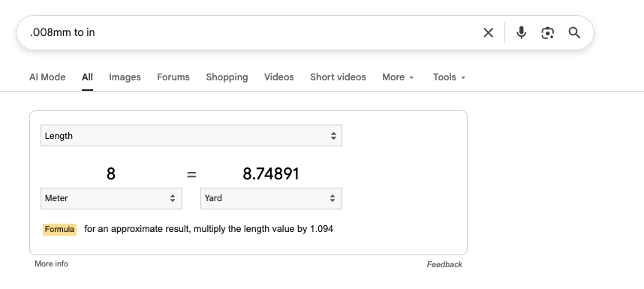
Task: Click the yellow Formula label
Action: pyautogui.click(x=59, y=229)
